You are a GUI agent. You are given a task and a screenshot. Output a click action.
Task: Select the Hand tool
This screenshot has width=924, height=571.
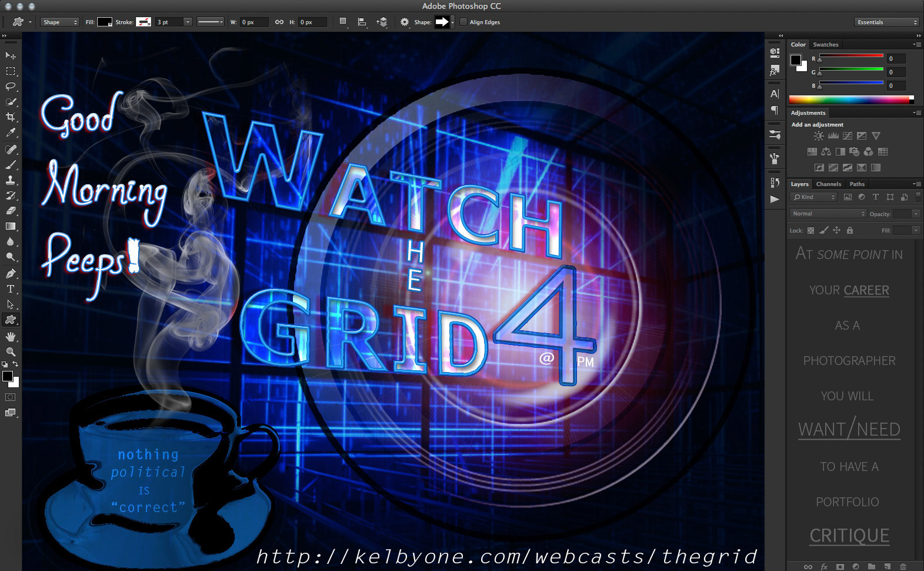(11, 336)
